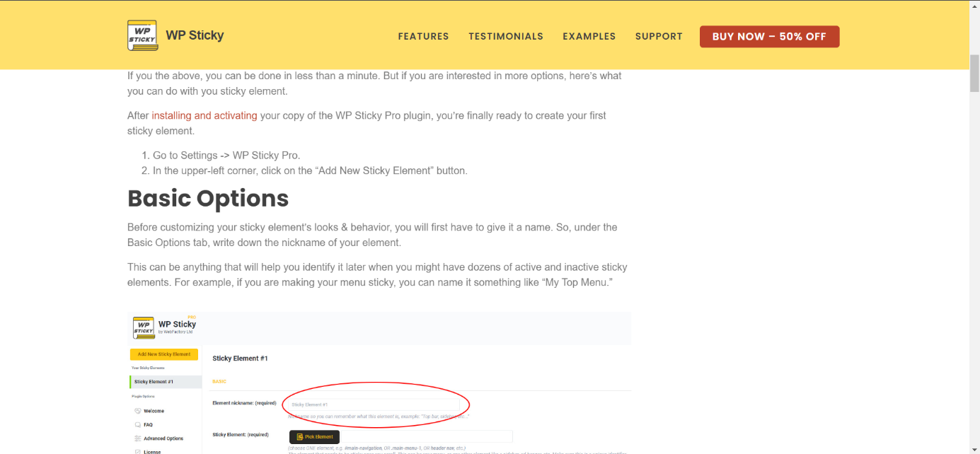
Task: Click the "Go to Settings -> WP Sticky Pro." step
Action: click(x=226, y=156)
